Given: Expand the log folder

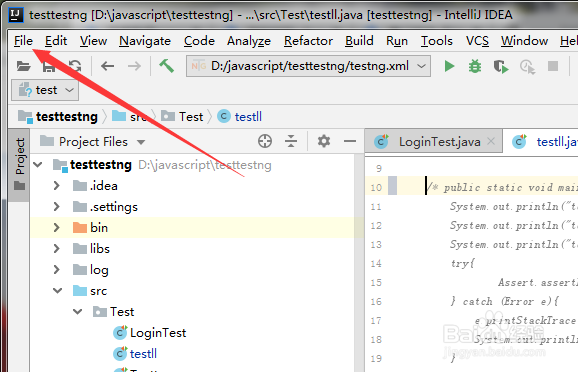Looking at the screenshot, I should click(x=56, y=270).
